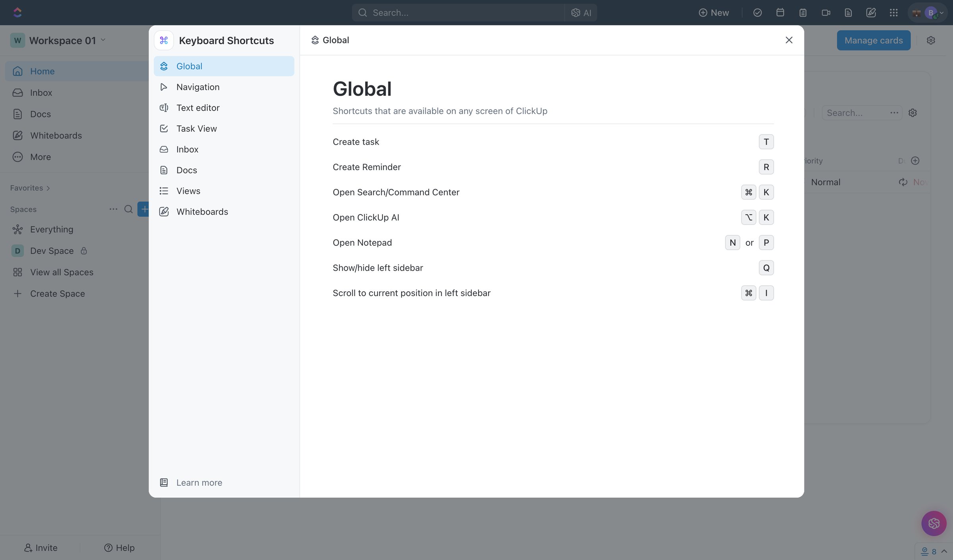Image resolution: width=953 pixels, height=560 pixels.
Task: Click the 'Create task' shortcut row text
Action: click(356, 142)
